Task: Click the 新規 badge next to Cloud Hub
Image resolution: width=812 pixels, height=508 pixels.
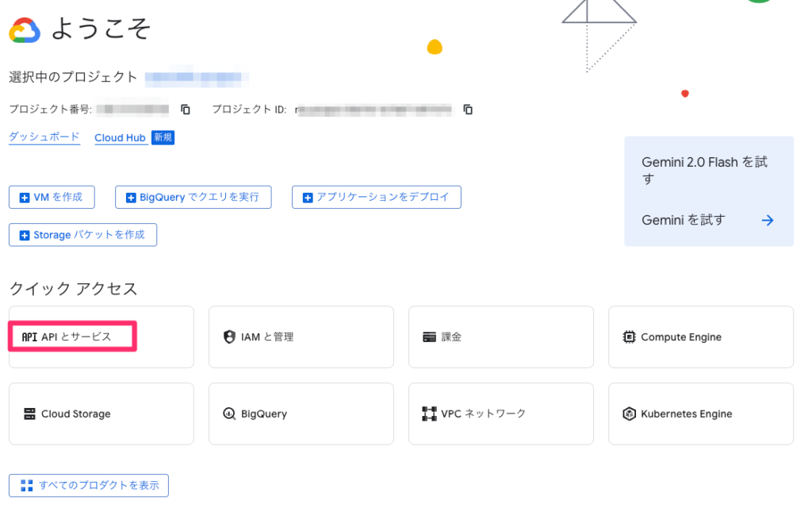Action: point(163,137)
